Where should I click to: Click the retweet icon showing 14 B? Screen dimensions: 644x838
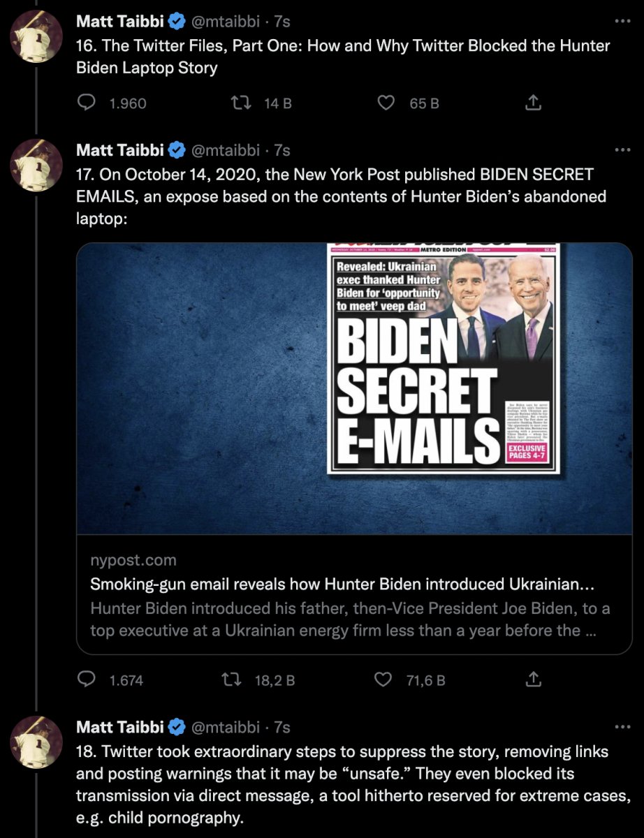(x=241, y=103)
